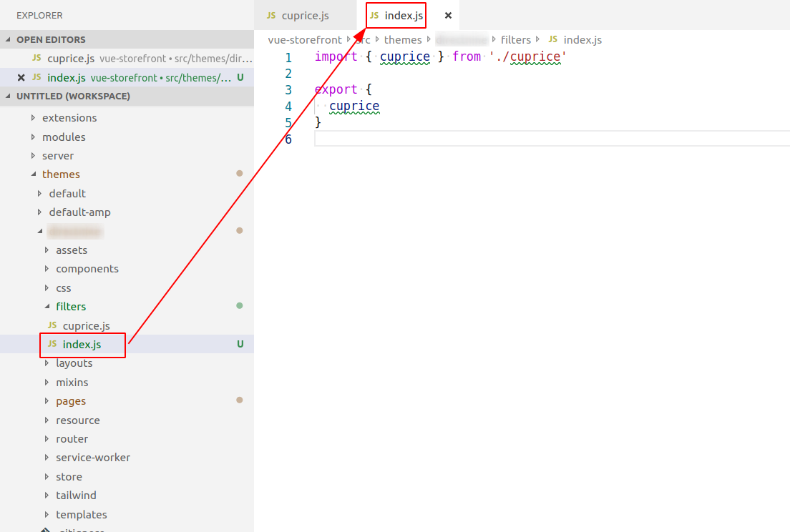Select the store folder in the explorer
This screenshot has height=532, width=790.
click(x=69, y=476)
